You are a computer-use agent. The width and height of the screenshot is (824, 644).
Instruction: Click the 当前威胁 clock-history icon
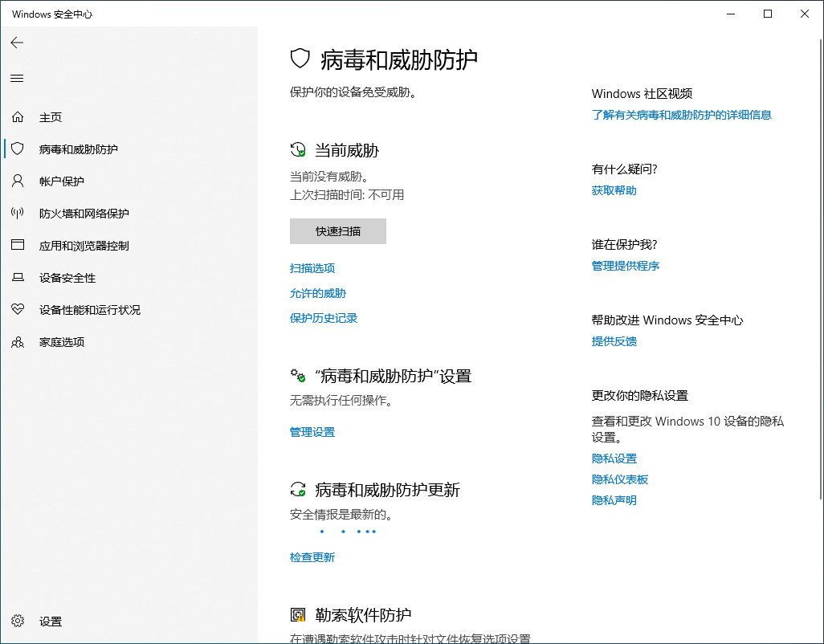coord(298,149)
